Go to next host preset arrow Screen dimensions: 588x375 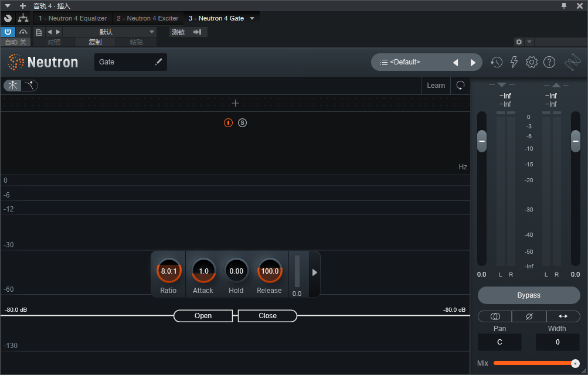[x=58, y=32]
